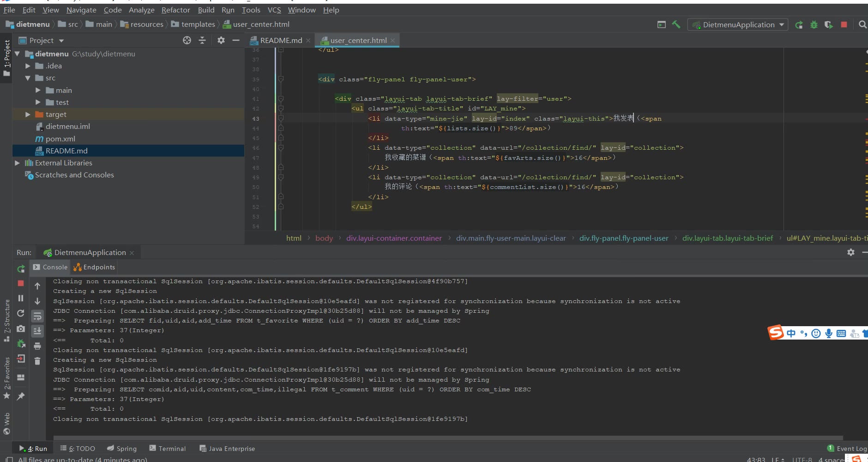Open Sogou soft keyboard icon

(841, 333)
